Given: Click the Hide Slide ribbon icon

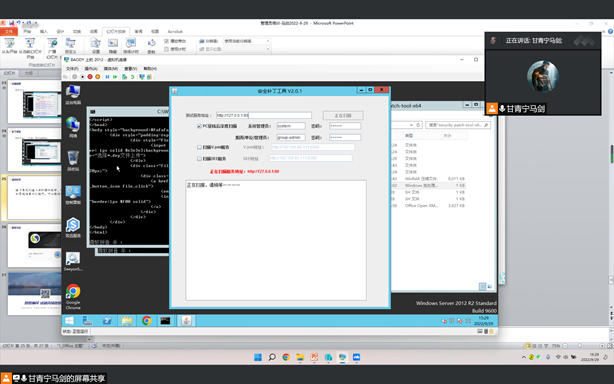Looking at the screenshot, I should coord(113,46).
